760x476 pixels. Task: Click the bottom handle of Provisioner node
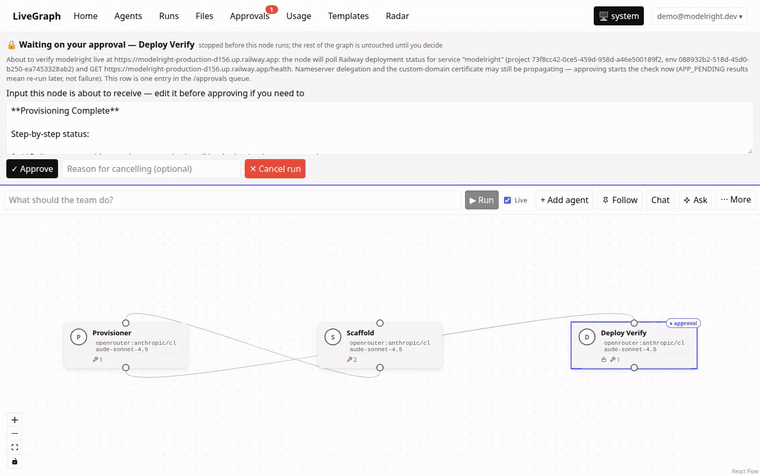coord(126,367)
